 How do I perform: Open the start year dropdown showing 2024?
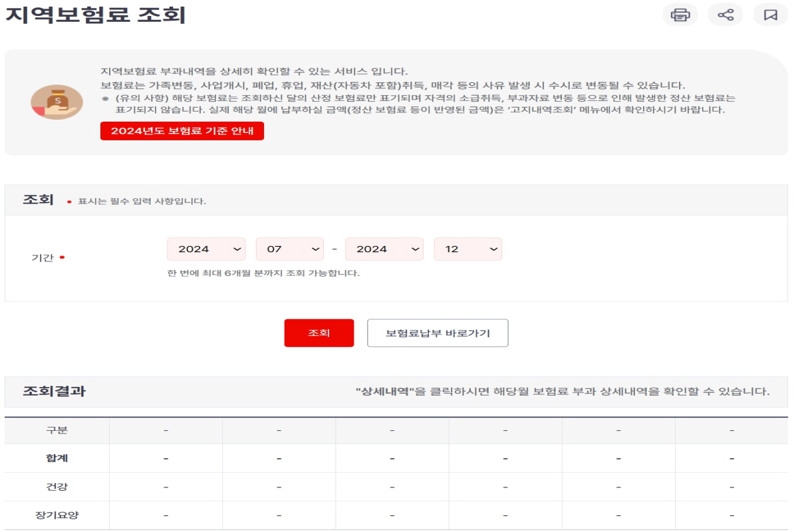206,249
